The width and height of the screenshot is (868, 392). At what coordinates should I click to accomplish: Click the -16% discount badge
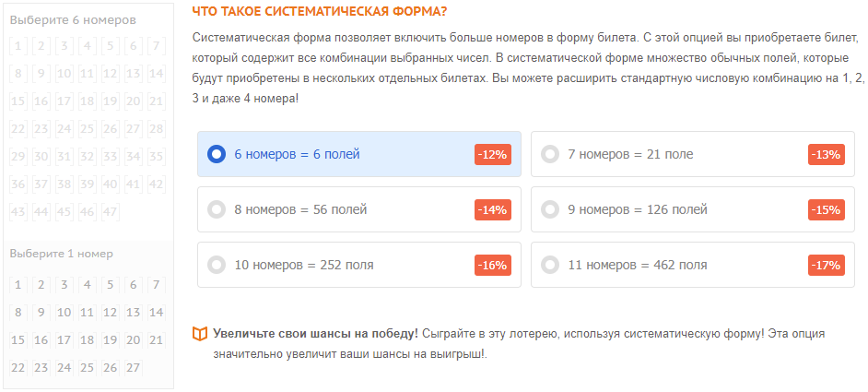(x=493, y=266)
